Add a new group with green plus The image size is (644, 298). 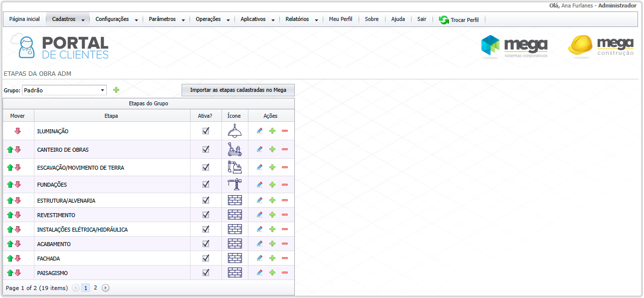click(x=116, y=90)
